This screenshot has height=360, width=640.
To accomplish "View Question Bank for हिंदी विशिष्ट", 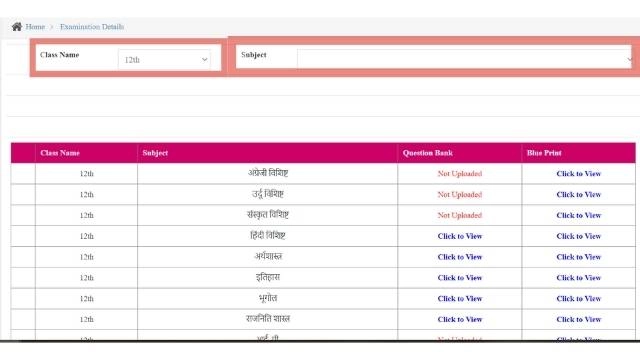I will tap(460, 236).
